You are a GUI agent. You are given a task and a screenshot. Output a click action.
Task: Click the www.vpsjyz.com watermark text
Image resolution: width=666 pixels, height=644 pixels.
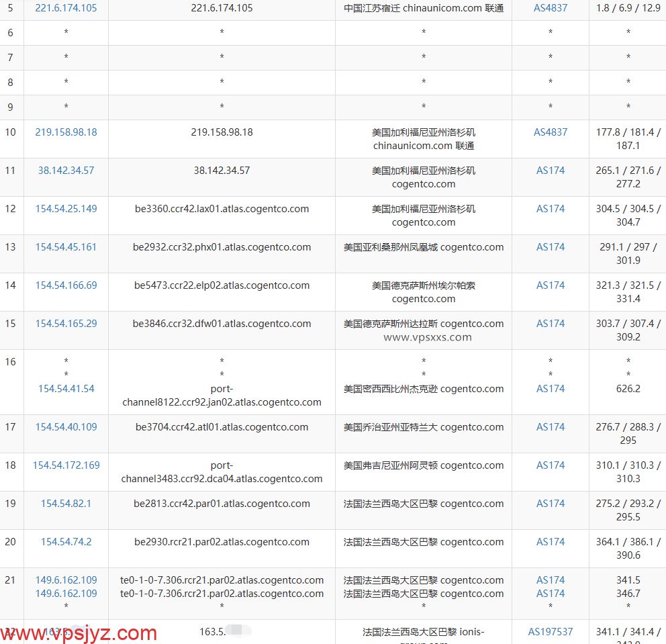pyautogui.click(x=76, y=632)
